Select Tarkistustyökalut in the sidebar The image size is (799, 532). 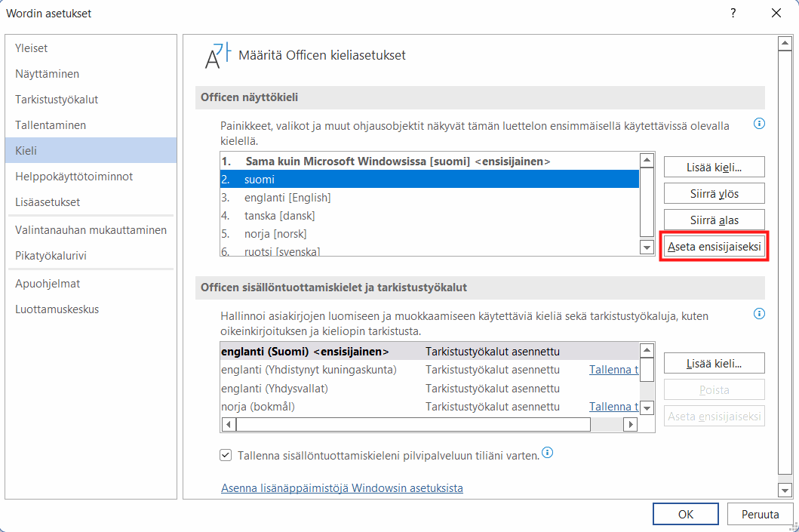click(91, 100)
